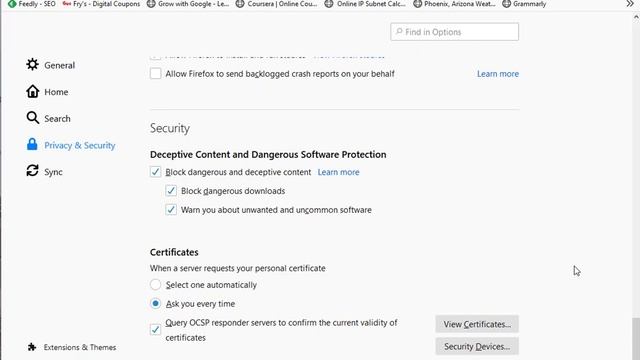Select the Privacy & Security category label
Viewport: 640px width, 360px height.
[80, 145]
